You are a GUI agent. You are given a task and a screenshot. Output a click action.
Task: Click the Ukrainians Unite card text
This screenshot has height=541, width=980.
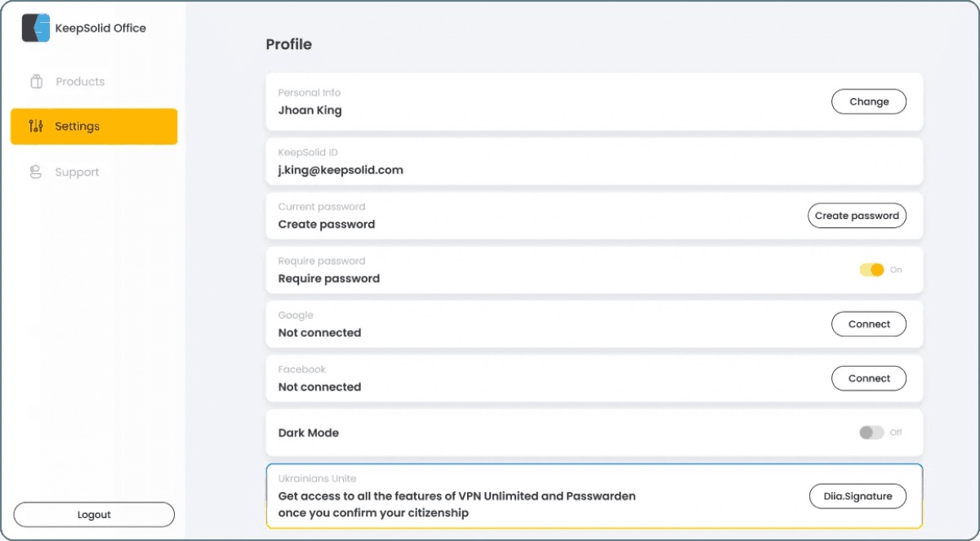[457, 503]
